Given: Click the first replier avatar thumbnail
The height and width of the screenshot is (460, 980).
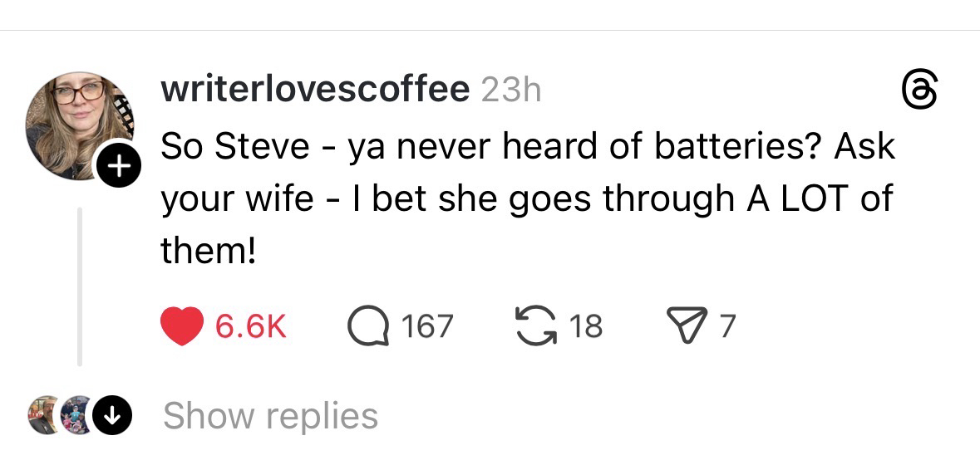Looking at the screenshot, I should 44,415.
